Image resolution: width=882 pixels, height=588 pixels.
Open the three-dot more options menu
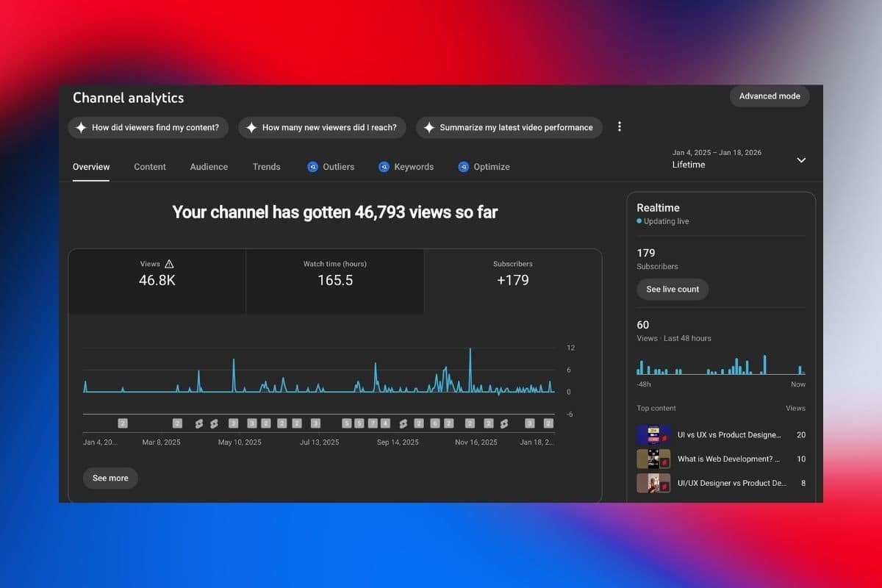pyautogui.click(x=619, y=127)
